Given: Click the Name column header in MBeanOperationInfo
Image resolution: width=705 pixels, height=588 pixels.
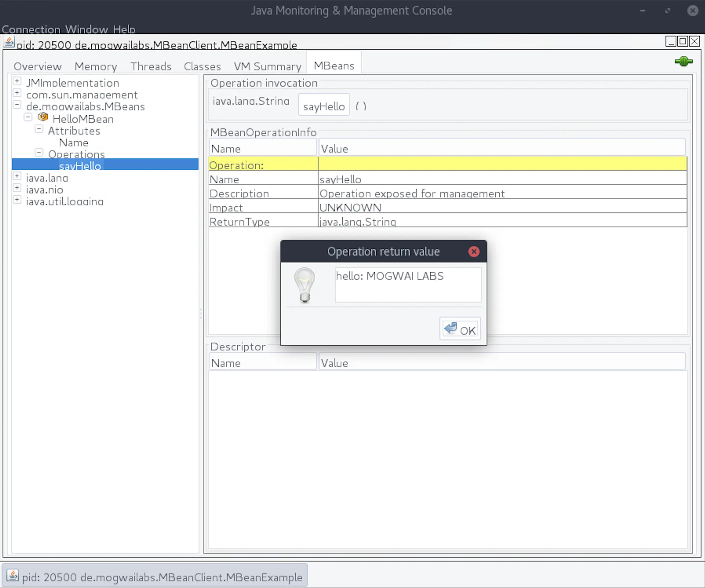Looking at the screenshot, I should click(x=263, y=148).
